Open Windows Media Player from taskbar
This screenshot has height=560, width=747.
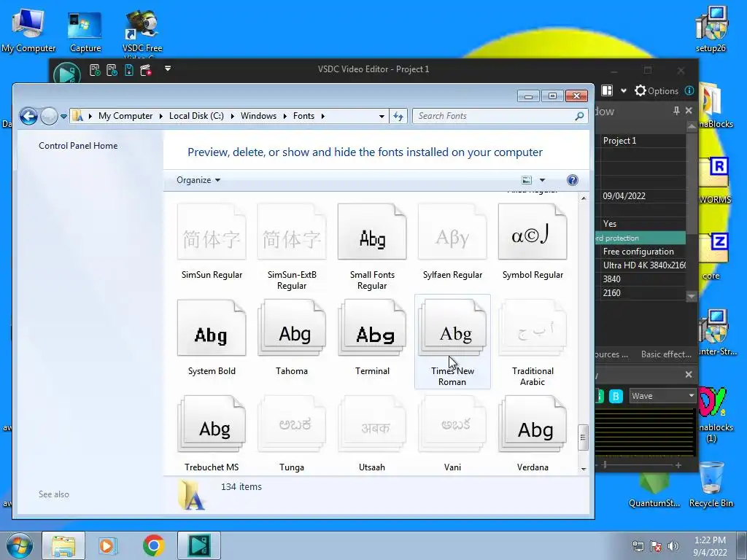(108, 545)
